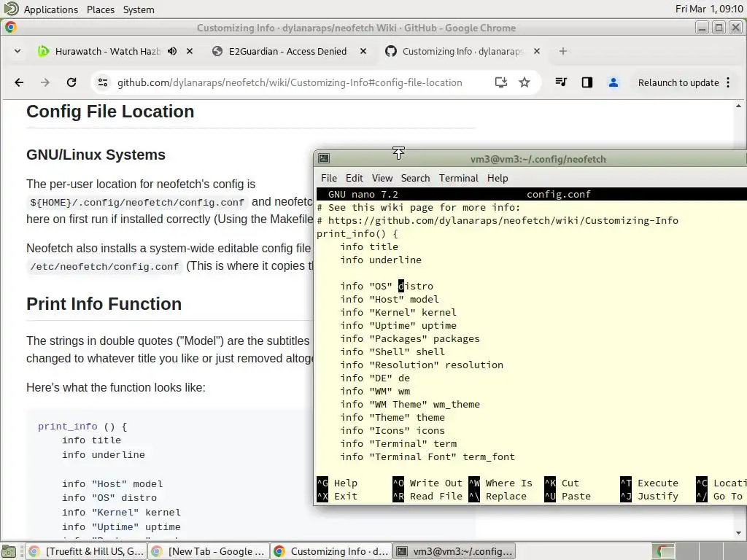
Task: Bookmark this page with the star icon
Action: coord(525,82)
